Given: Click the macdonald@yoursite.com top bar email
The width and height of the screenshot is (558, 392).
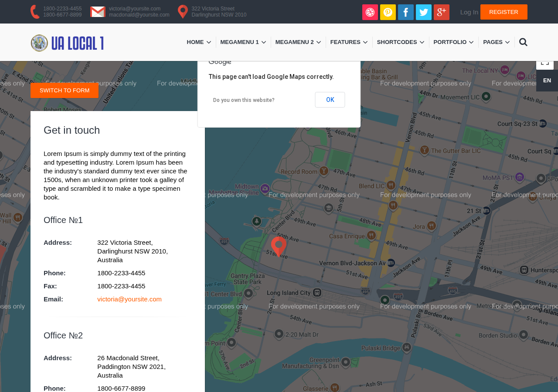Looking at the screenshot, I should point(139,15).
